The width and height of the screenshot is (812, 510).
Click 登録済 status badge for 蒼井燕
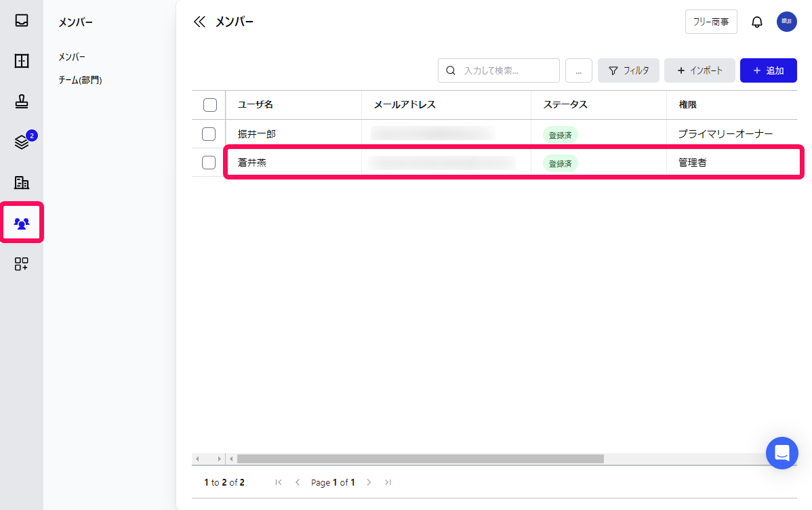[x=560, y=163]
